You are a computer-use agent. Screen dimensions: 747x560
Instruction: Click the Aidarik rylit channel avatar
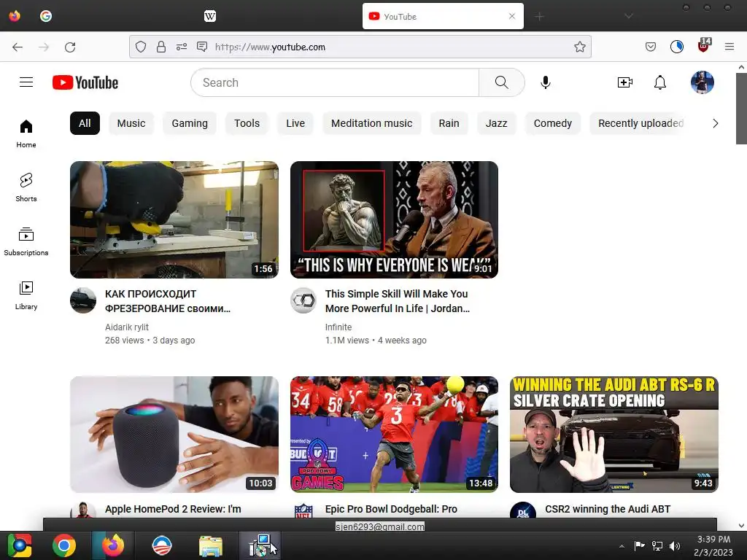(x=83, y=300)
